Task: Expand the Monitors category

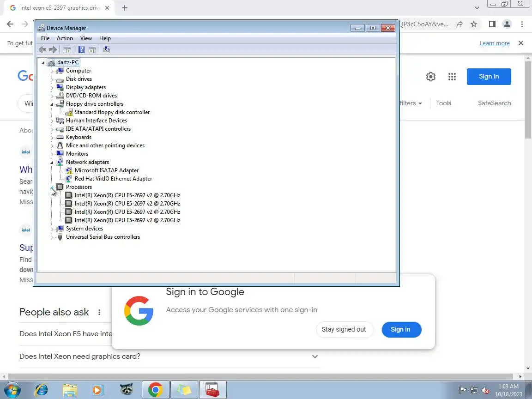Action: (x=52, y=154)
